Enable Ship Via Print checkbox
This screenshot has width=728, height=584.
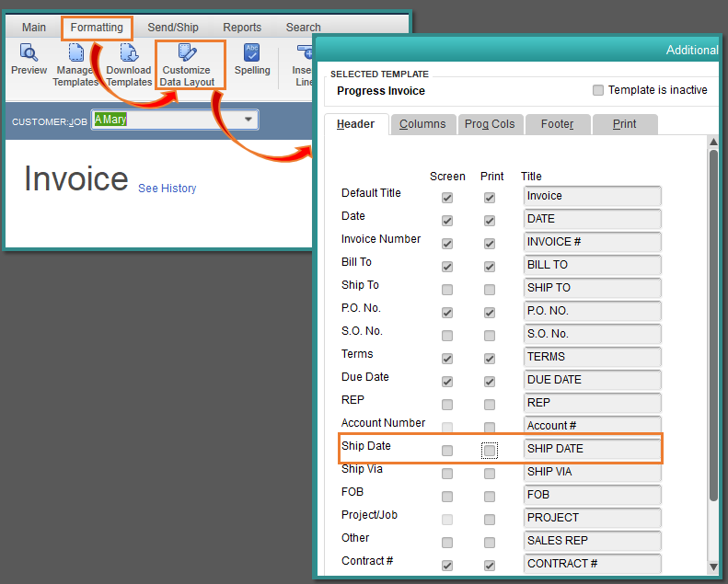coord(490,474)
